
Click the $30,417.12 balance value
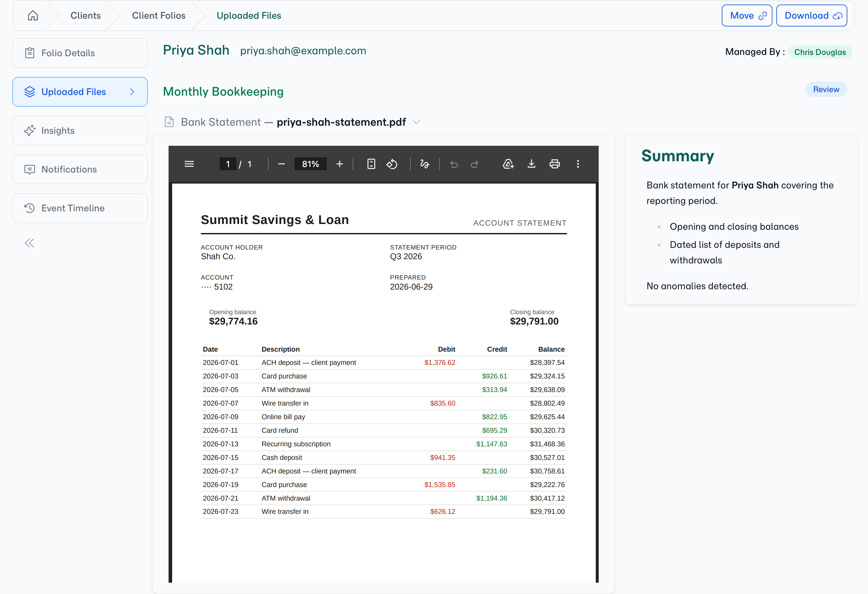547,498
